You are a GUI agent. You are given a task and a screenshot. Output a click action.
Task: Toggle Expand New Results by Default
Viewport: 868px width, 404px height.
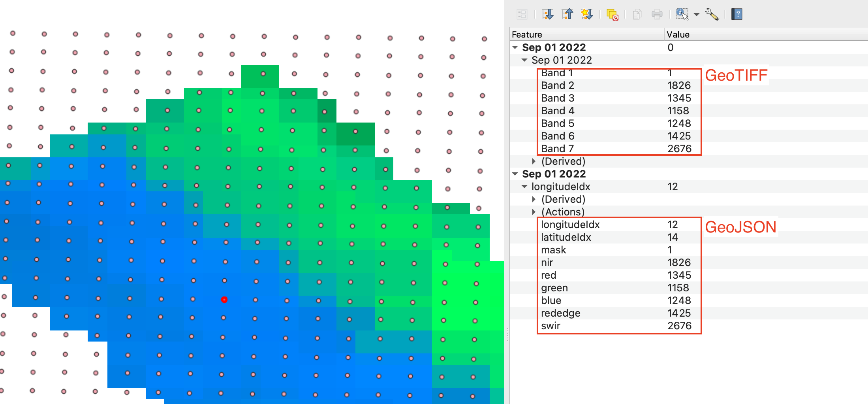tap(587, 15)
